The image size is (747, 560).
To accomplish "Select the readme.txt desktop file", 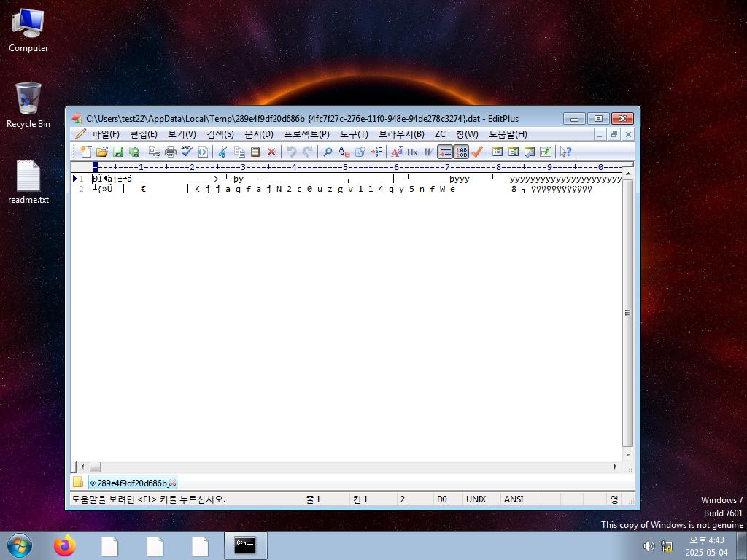I will coord(28,182).
